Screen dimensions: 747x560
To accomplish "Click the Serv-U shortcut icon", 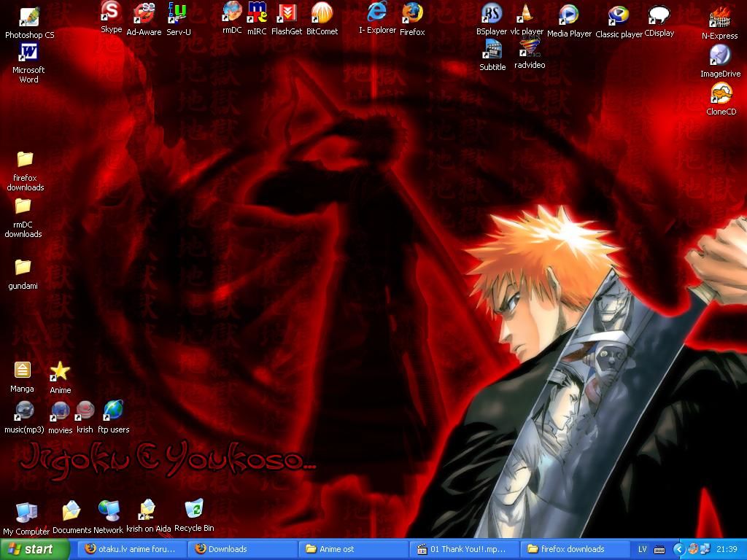I will [x=177, y=13].
